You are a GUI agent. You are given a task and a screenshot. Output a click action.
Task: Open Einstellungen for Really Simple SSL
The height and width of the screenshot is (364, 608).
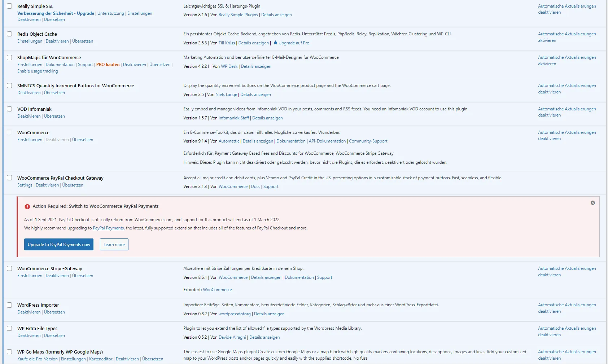140,13
